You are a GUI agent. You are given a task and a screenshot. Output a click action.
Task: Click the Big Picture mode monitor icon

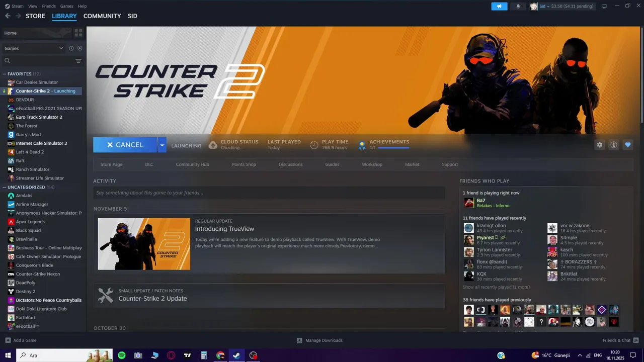(x=604, y=6)
